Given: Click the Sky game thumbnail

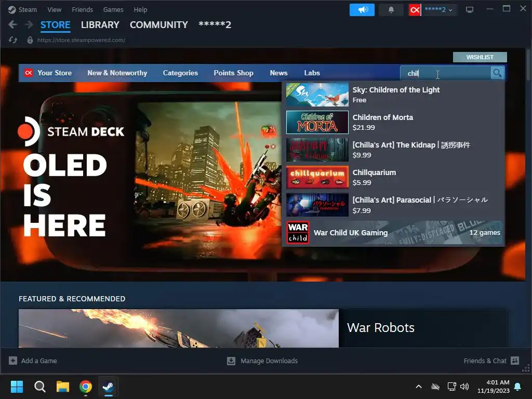Looking at the screenshot, I should (317, 95).
